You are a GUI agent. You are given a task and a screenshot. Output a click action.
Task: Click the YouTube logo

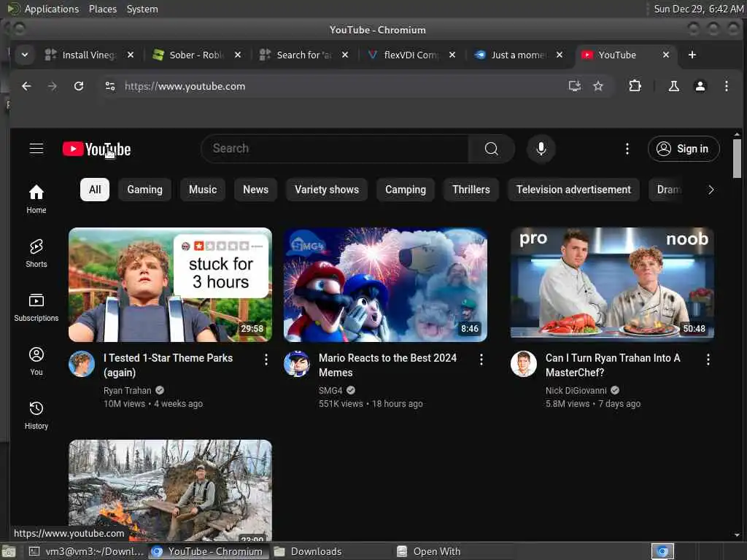(97, 149)
